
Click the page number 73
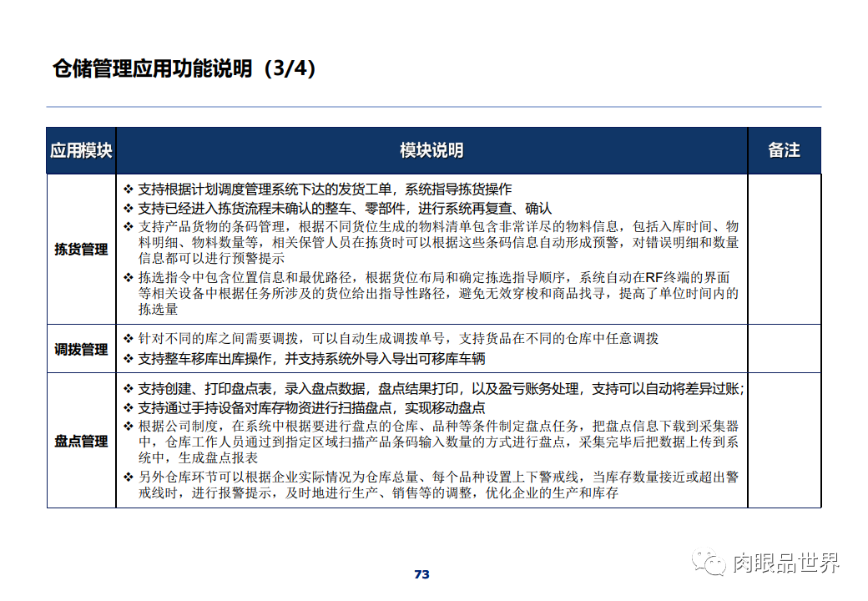coord(422,573)
